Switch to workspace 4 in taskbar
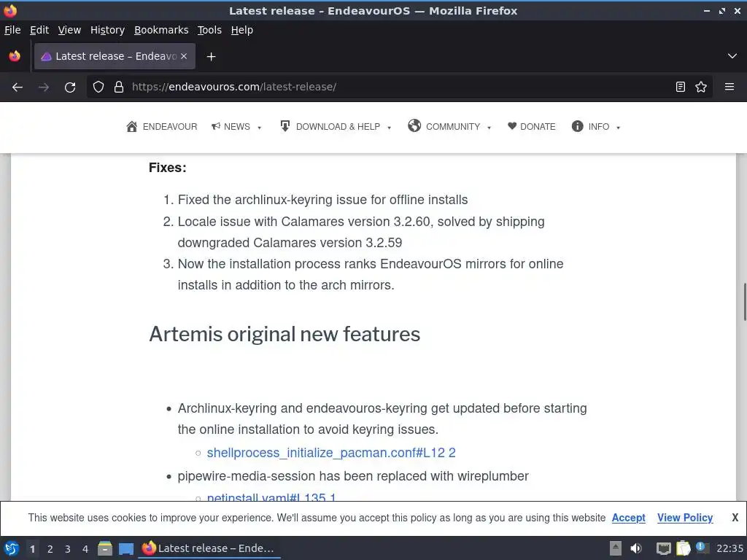 pyautogui.click(x=85, y=549)
